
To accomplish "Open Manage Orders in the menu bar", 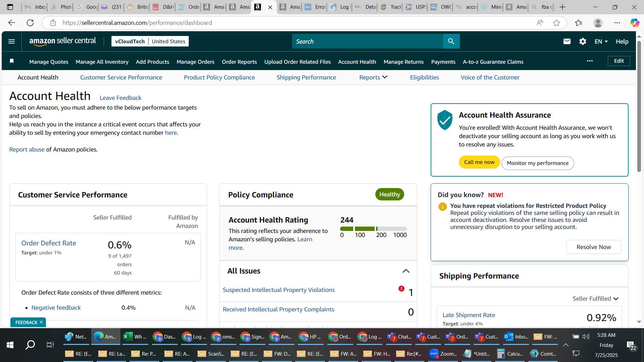I will [x=196, y=62].
